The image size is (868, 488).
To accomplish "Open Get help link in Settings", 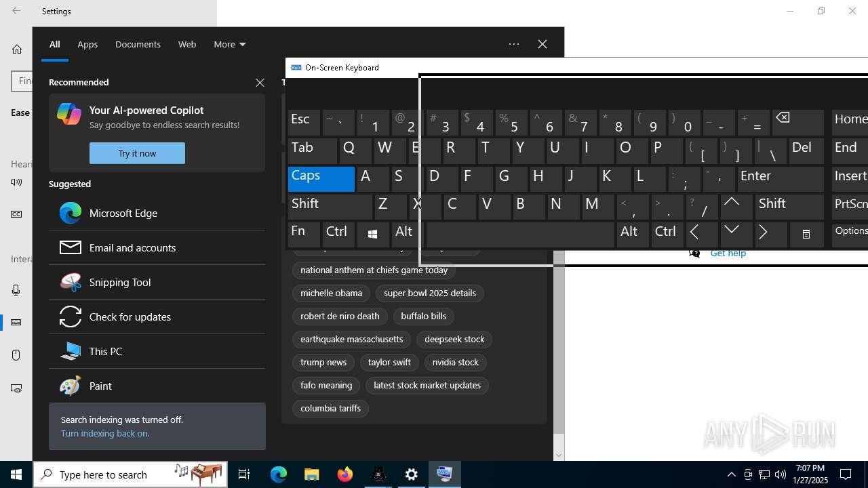I will tap(728, 253).
